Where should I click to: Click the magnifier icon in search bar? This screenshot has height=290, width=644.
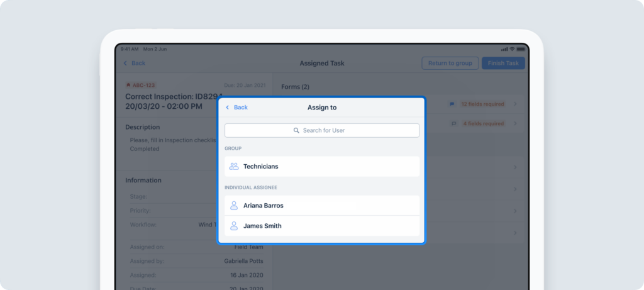coord(296,131)
